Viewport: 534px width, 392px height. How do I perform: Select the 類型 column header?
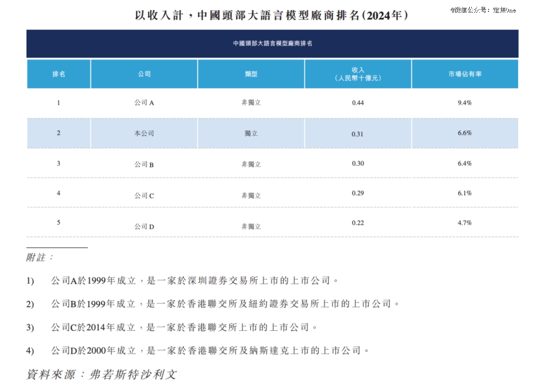(251, 74)
